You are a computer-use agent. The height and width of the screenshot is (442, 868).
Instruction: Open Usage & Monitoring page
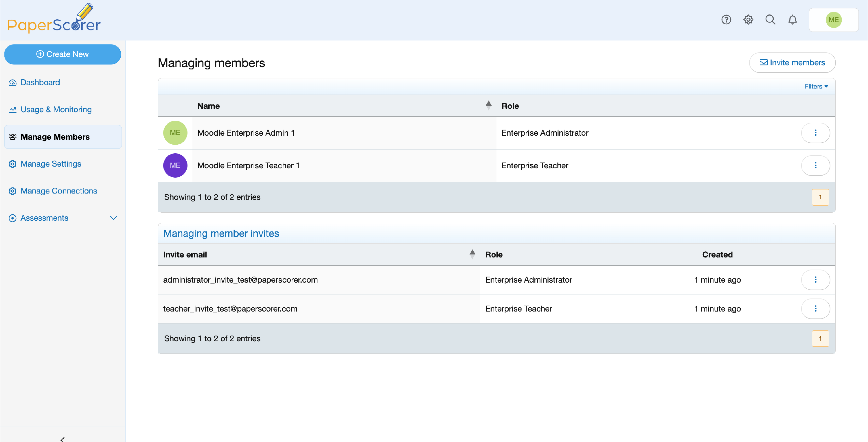point(56,110)
